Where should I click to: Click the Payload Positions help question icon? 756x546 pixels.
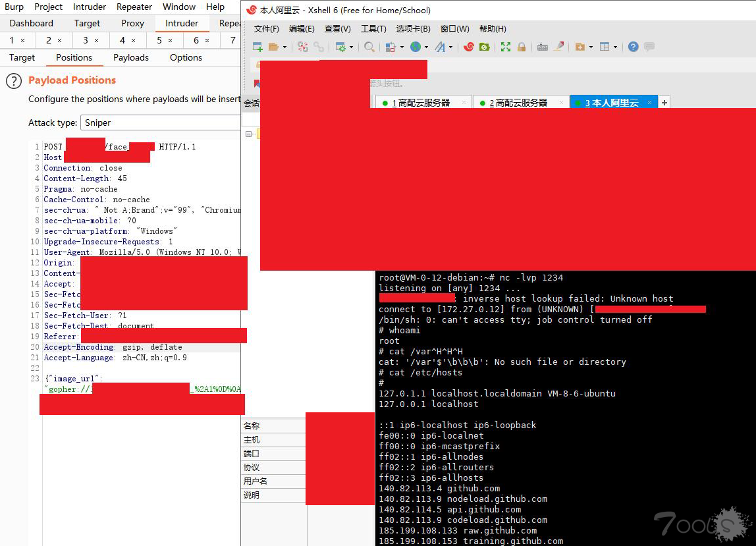[14, 81]
